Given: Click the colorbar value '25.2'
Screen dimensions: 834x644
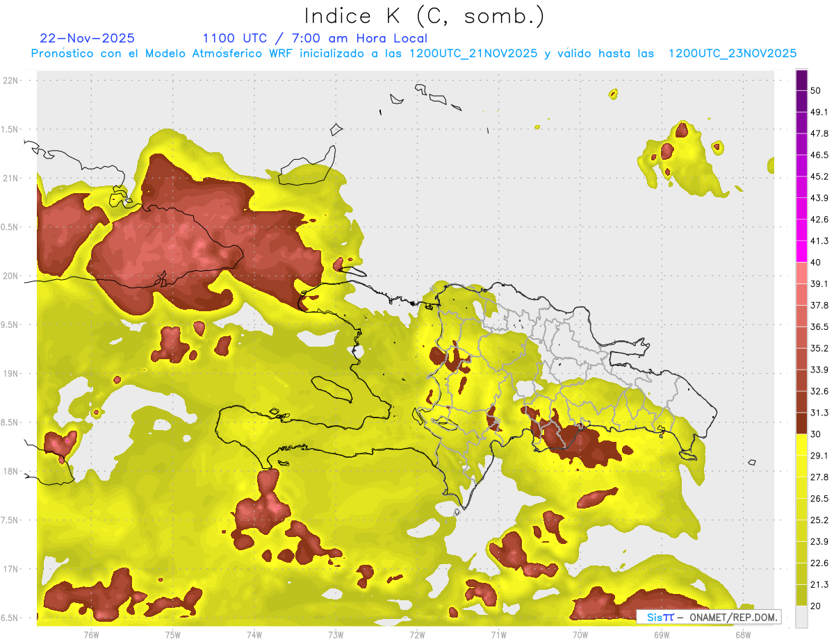Looking at the screenshot, I should click(x=819, y=520).
